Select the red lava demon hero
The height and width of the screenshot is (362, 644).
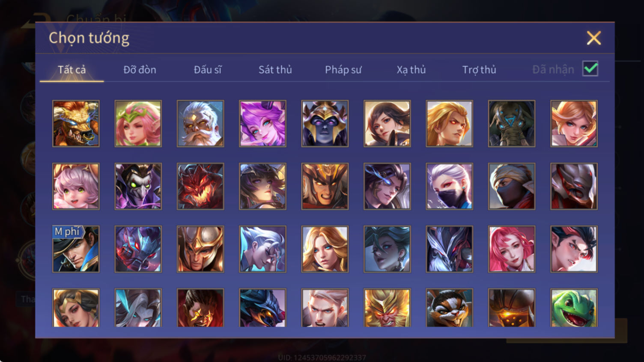(200, 186)
